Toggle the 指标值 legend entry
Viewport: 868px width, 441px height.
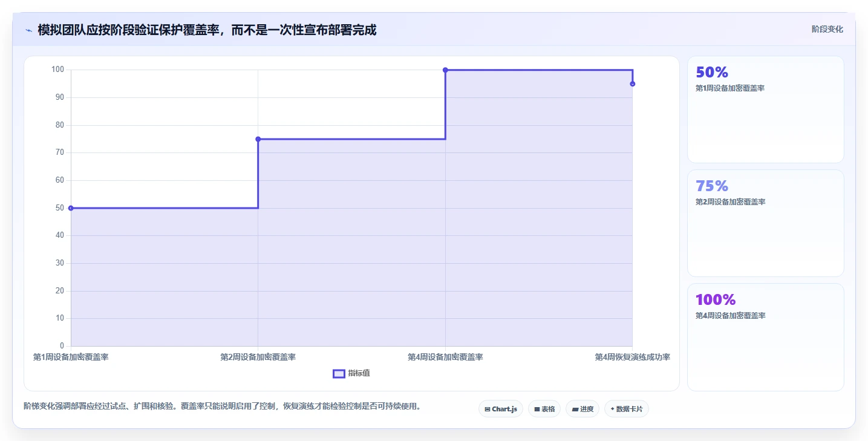point(351,373)
